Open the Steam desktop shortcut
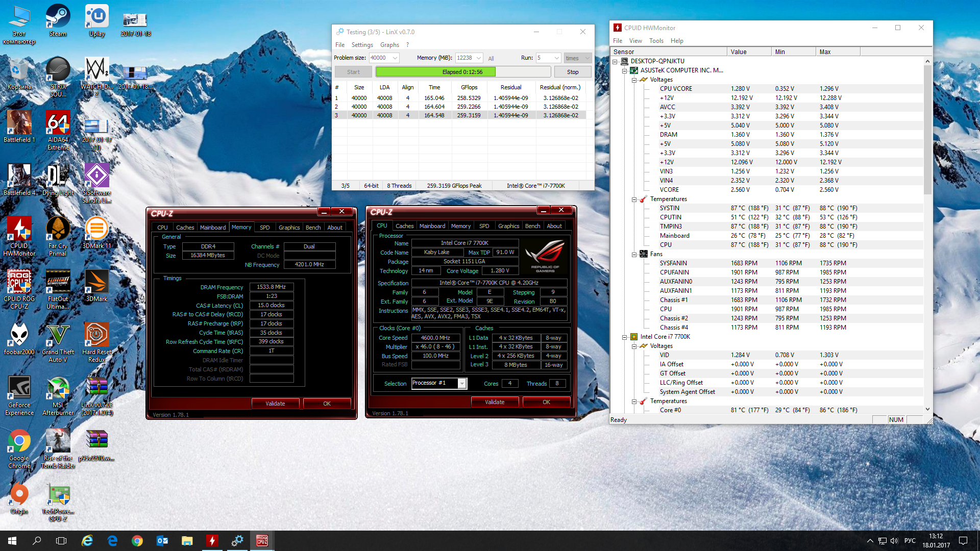 58,20
